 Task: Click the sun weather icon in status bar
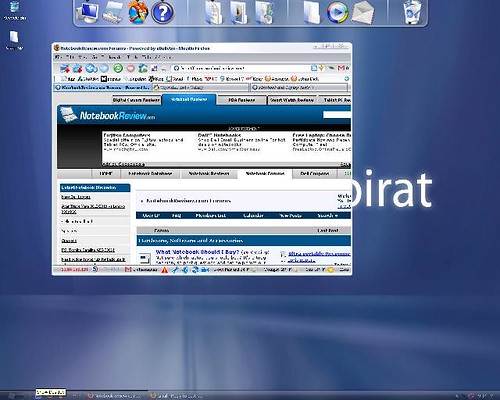tap(331, 270)
